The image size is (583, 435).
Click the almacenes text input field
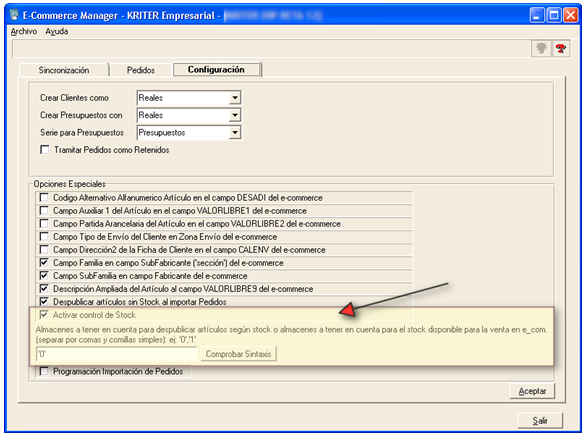[x=116, y=354]
